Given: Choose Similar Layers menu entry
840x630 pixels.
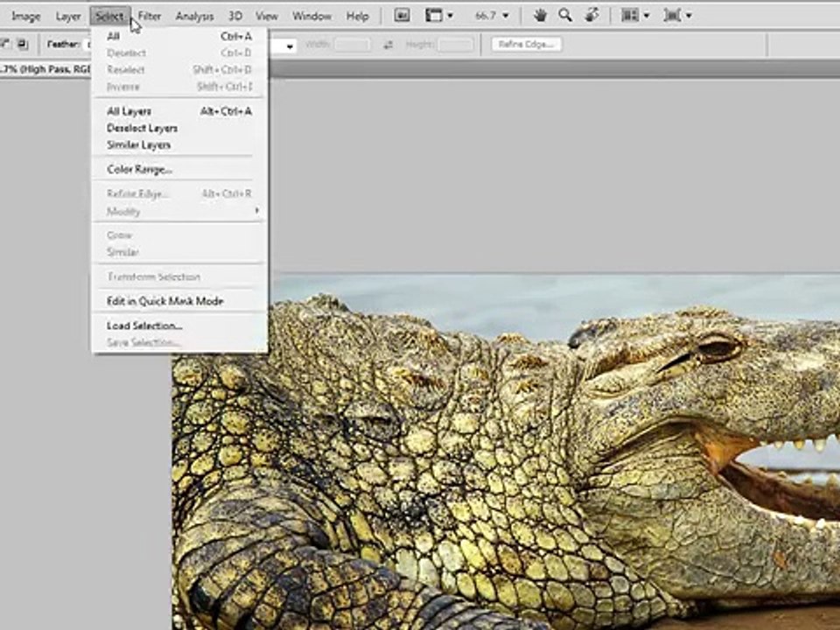Looking at the screenshot, I should pos(179,144).
